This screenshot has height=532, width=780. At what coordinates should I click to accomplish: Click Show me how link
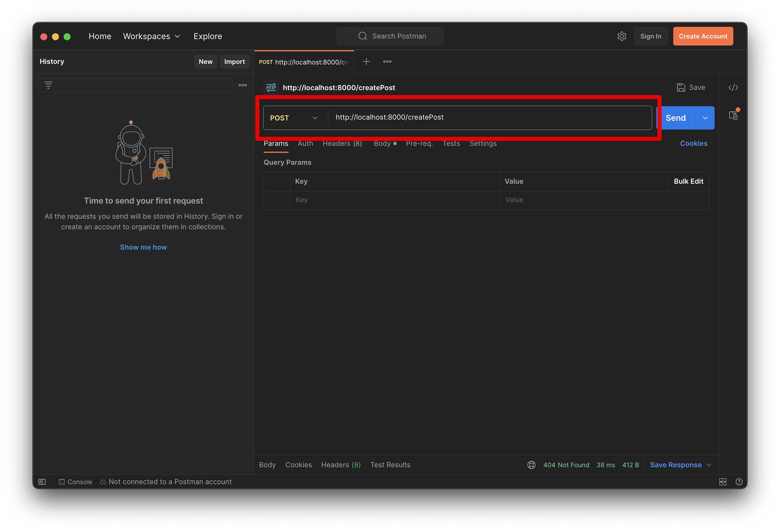pos(143,247)
